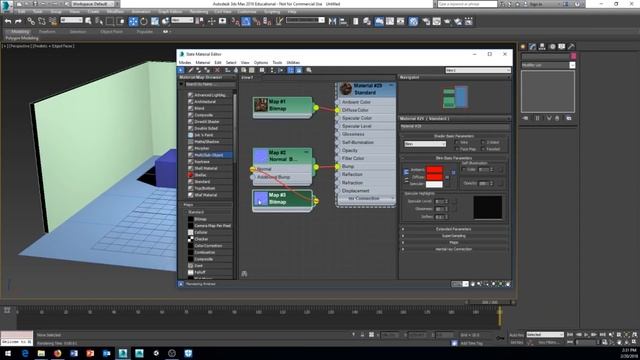Image resolution: width=640 pixels, height=360 pixels.
Task: Choose the Slate editor Select tool
Action: click(x=181, y=70)
